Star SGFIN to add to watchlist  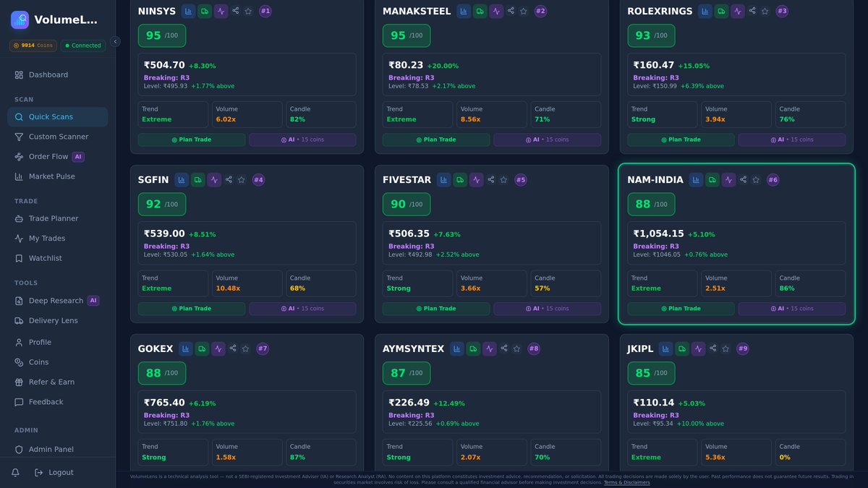point(241,179)
